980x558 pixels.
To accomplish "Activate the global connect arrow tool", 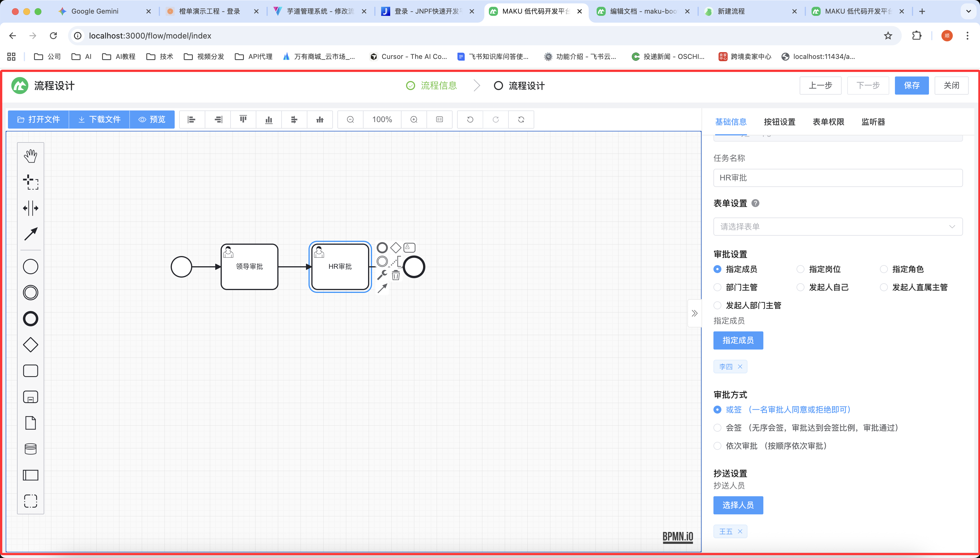I will (31, 234).
